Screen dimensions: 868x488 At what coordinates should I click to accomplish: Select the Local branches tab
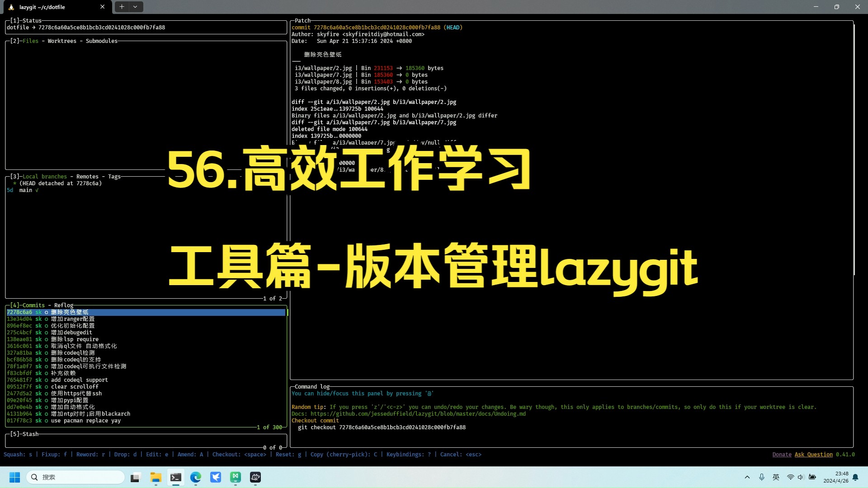44,177
